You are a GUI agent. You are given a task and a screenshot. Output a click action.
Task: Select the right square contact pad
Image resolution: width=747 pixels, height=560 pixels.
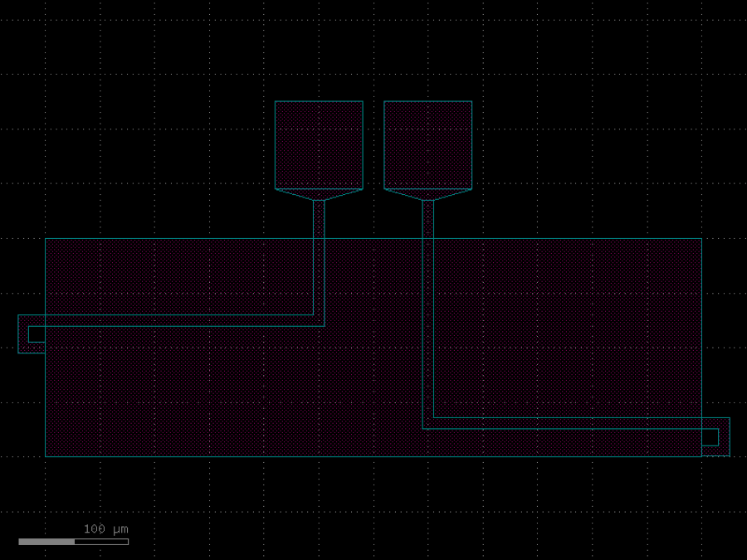[x=427, y=144]
